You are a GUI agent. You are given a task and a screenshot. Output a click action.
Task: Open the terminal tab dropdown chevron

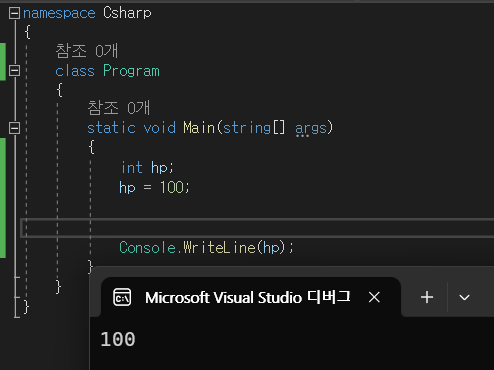point(464,297)
